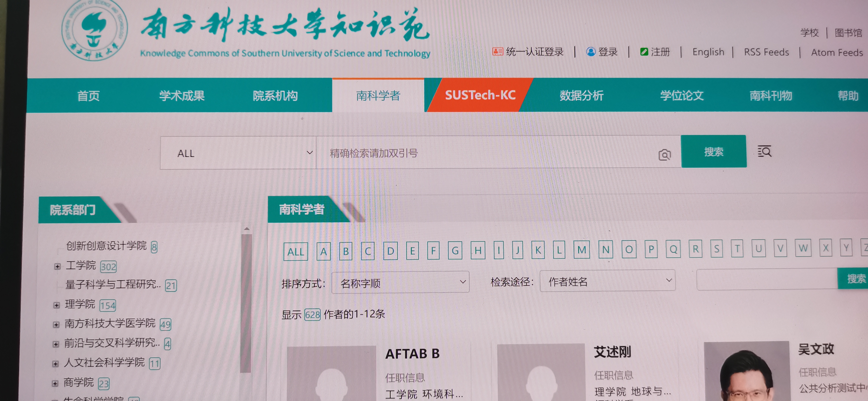Screen dimensions: 868x401
Task: Open the 帮助 tab
Action: [x=848, y=96]
